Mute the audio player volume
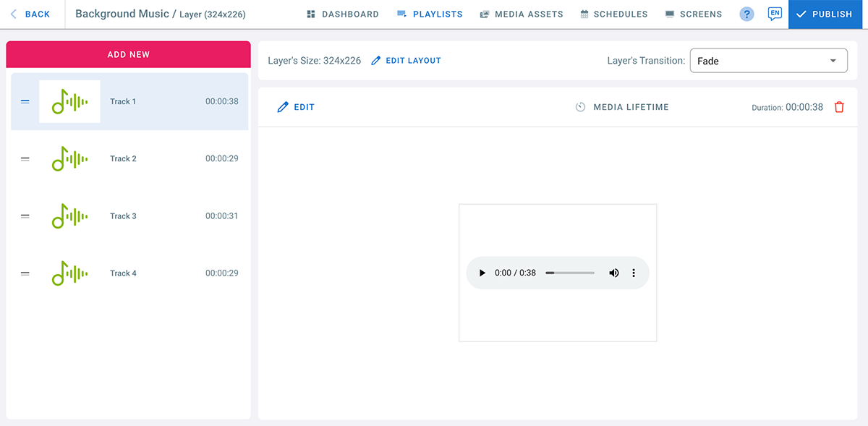This screenshot has width=868, height=426. [613, 273]
